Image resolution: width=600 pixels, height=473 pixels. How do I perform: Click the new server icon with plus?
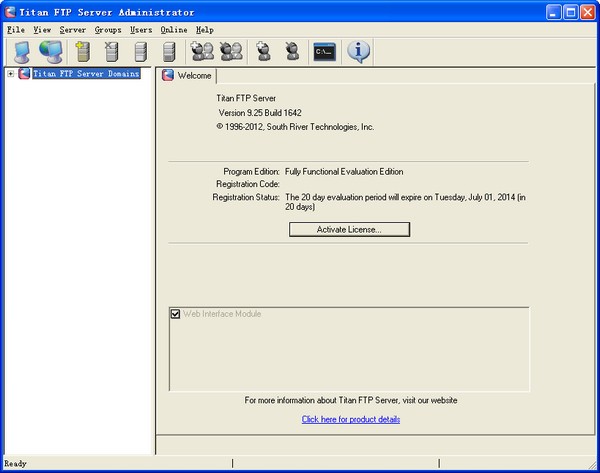(83, 52)
